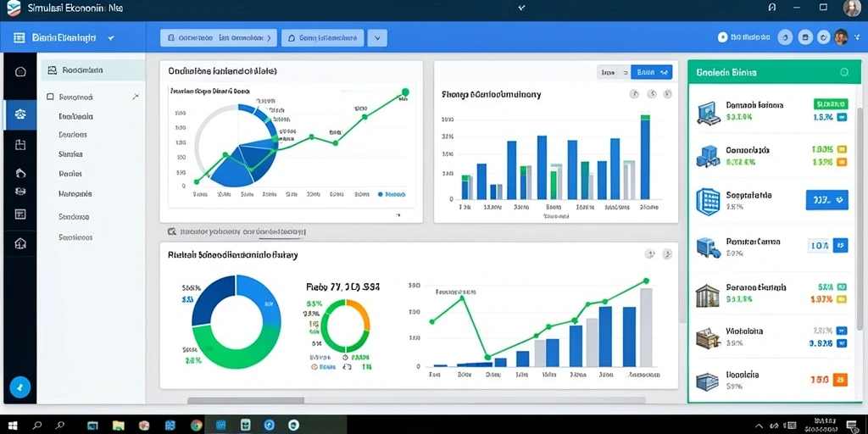This screenshot has height=434, width=868.
Task: Click the second round icon beside the bar chart title
Action: [652, 94]
